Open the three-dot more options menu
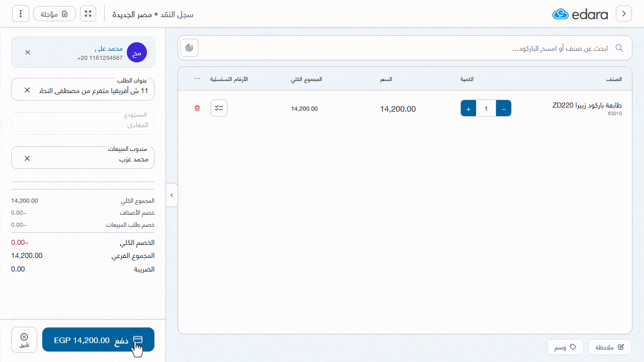The height and width of the screenshot is (362, 644). (21, 14)
